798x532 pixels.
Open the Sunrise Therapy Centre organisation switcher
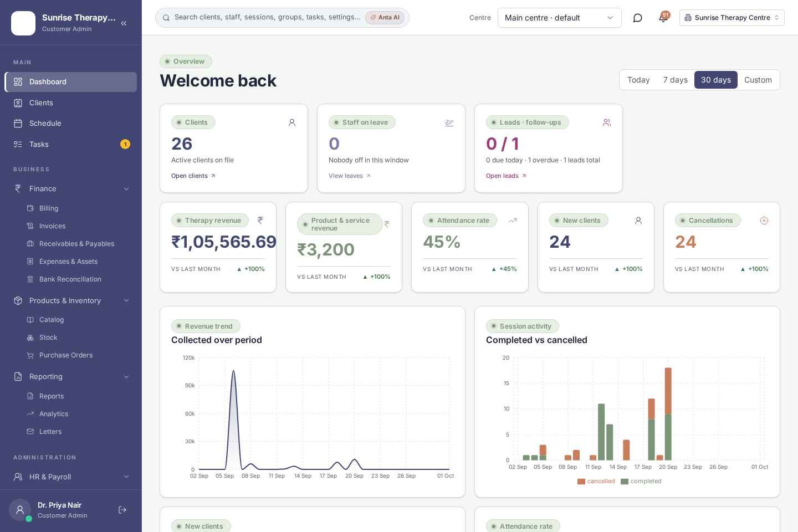coord(732,18)
